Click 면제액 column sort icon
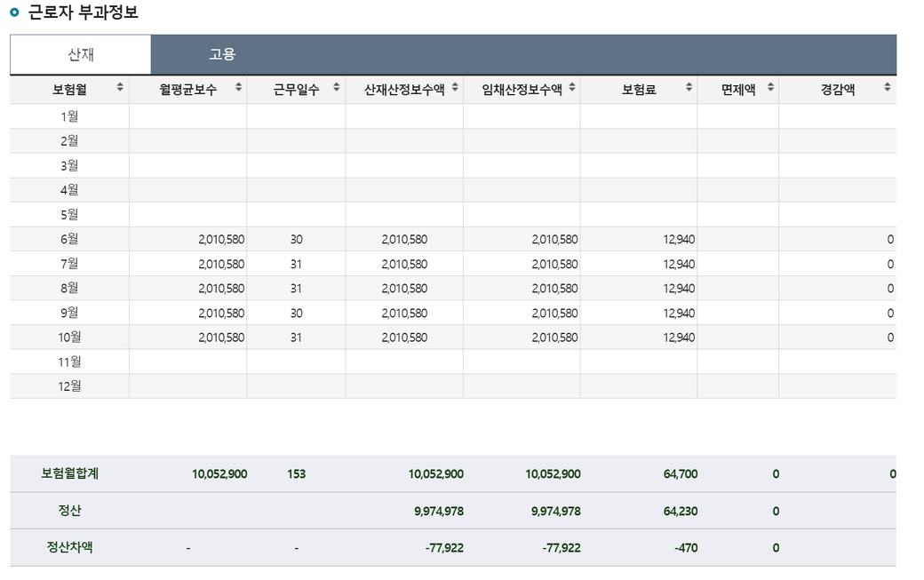This screenshot has height=580, width=924. (x=770, y=88)
